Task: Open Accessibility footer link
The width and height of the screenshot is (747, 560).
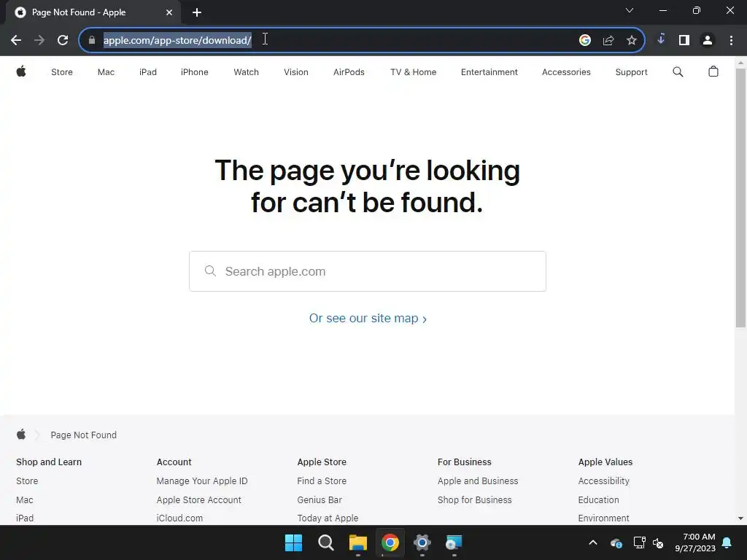Action: coord(603,481)
